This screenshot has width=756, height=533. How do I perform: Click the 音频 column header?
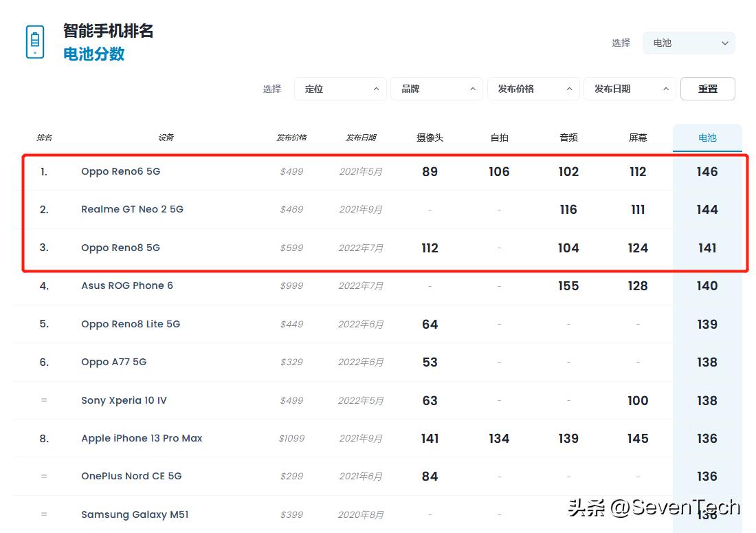(568, 137)
